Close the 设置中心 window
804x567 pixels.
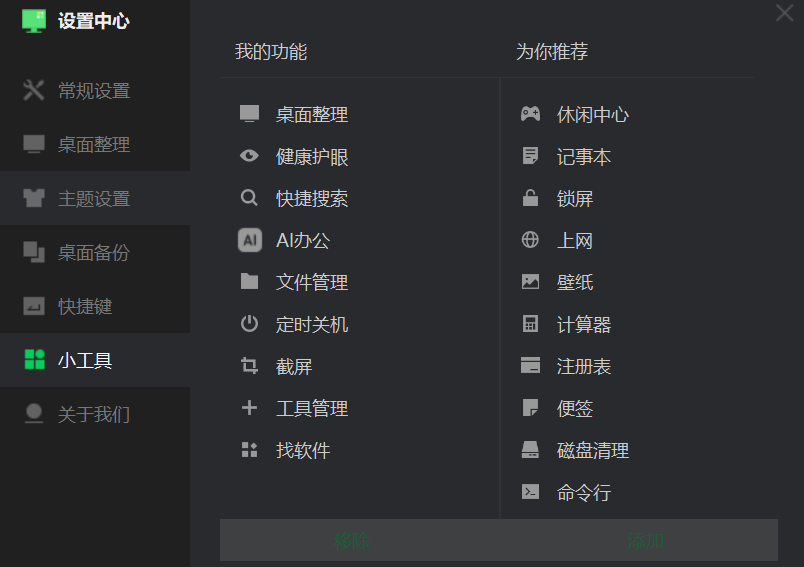[784, 13]
